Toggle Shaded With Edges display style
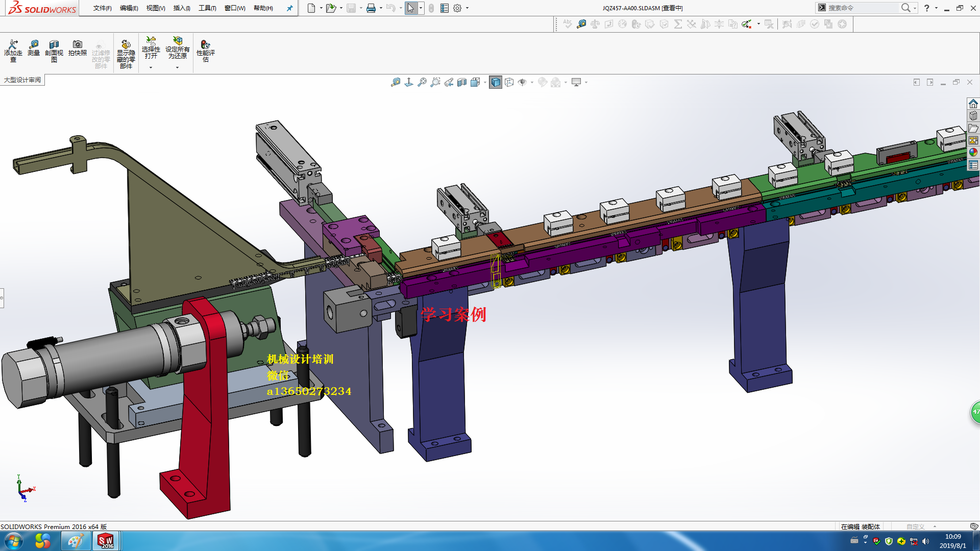Screen dimensions: 980x551 496,82
